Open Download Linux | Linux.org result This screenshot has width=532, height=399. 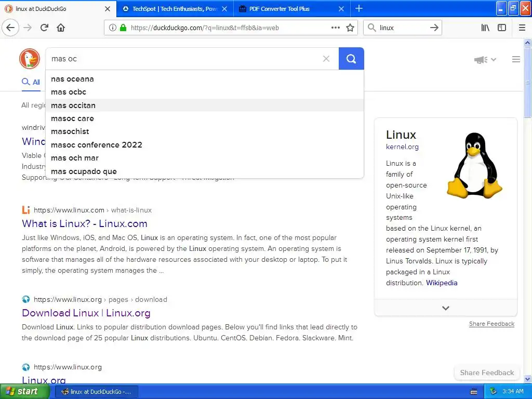coord(86,313)
